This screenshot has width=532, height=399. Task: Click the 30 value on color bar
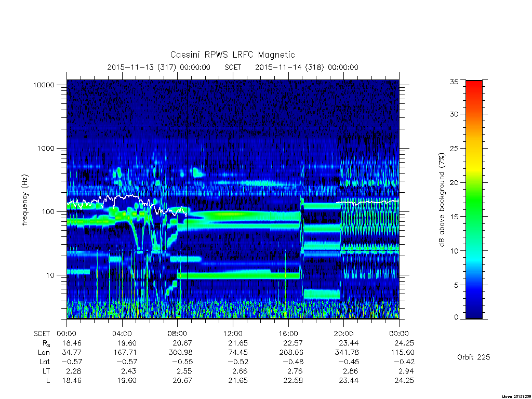454,114
